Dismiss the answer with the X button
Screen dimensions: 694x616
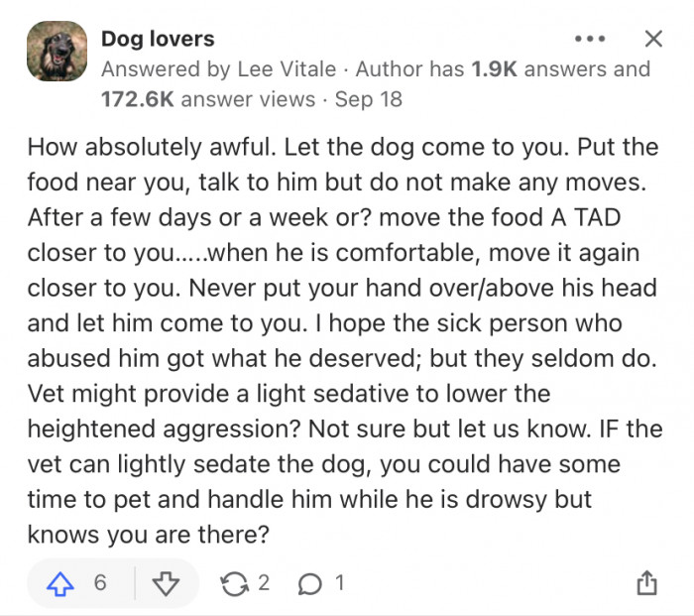(652, 40)
